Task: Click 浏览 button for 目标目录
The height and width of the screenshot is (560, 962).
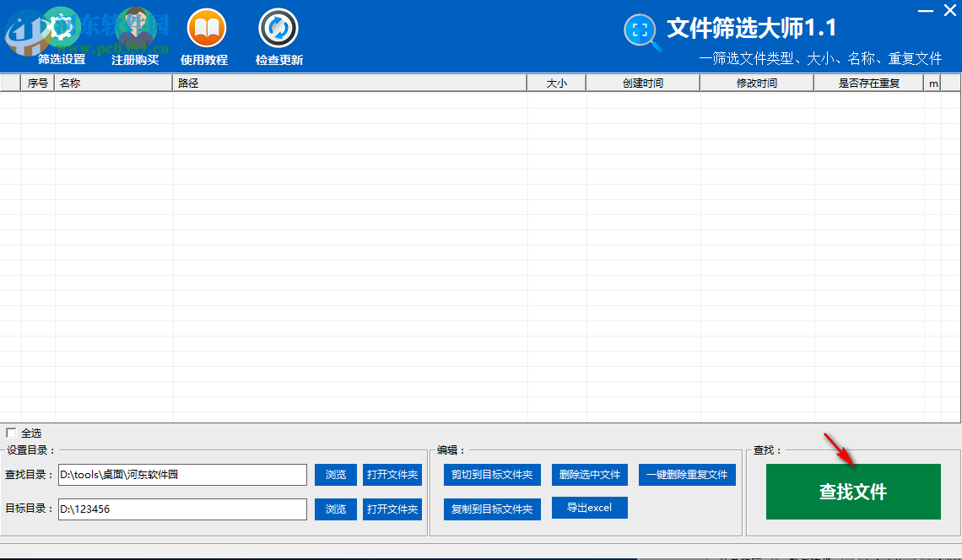Action: pyautogui.click(x=336, y=509)
